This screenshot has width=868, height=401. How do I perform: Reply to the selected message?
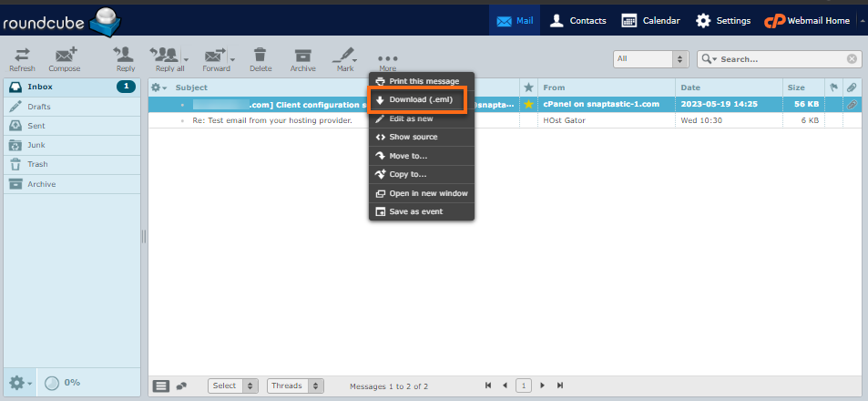point(125,59)
